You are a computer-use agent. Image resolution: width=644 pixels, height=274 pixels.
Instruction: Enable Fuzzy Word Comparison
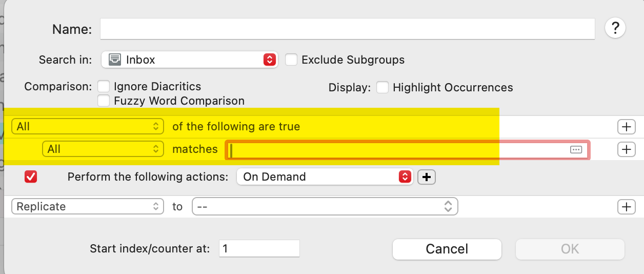click(104, 101)
